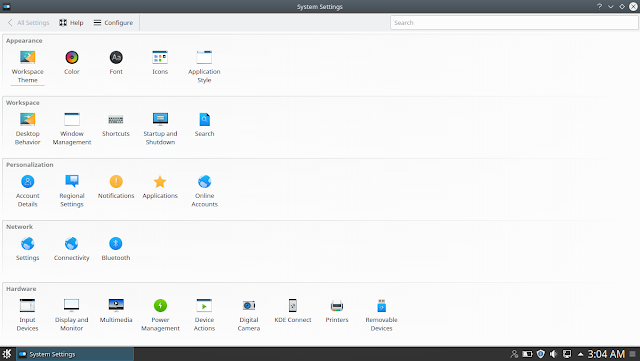
Task: Expand hidden system tray icons arrow
Action: (580, 354)
